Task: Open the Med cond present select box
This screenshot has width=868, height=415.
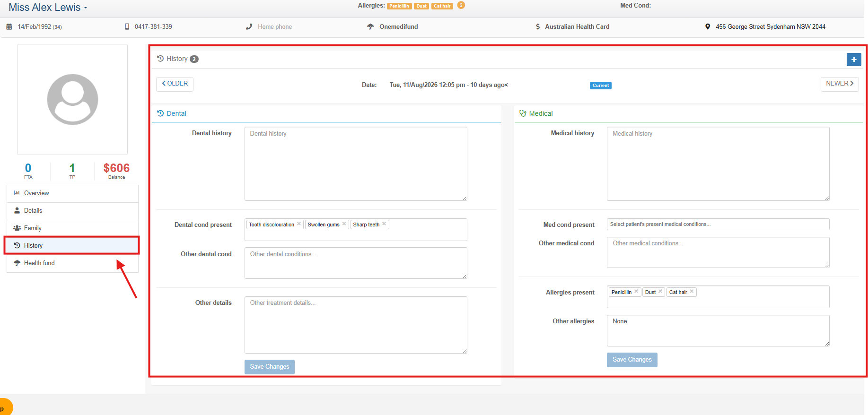Action: pyautogui.click(x=718, y=224)
